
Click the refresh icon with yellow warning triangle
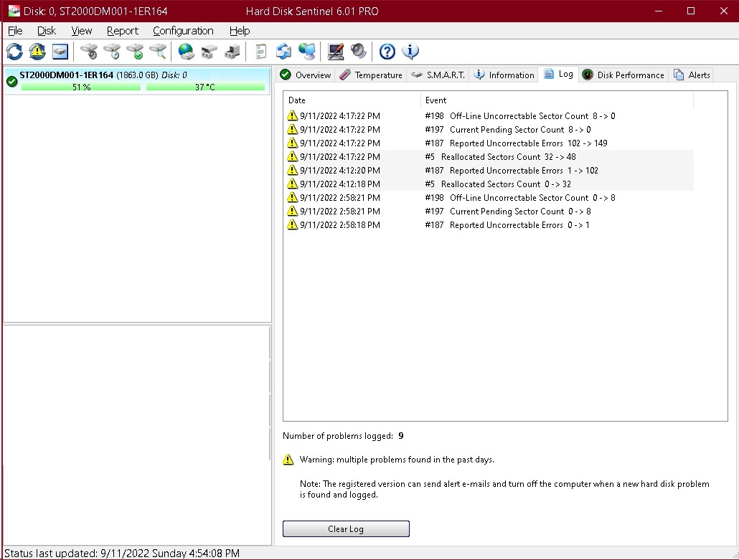(37, 52)
